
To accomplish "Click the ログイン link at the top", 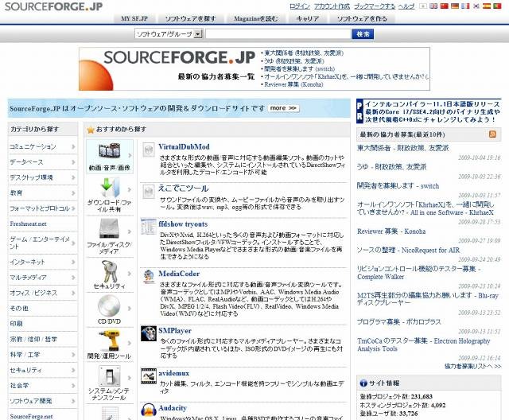I will 300,6.
